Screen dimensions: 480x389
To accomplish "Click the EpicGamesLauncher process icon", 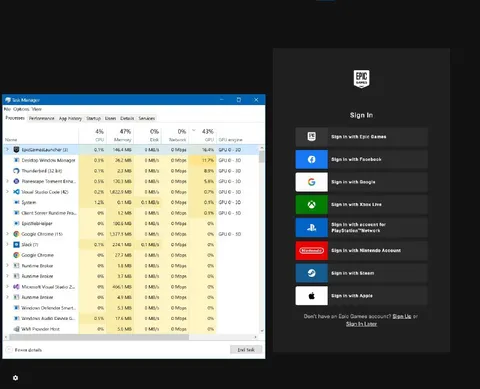I will tap(16, 150).
